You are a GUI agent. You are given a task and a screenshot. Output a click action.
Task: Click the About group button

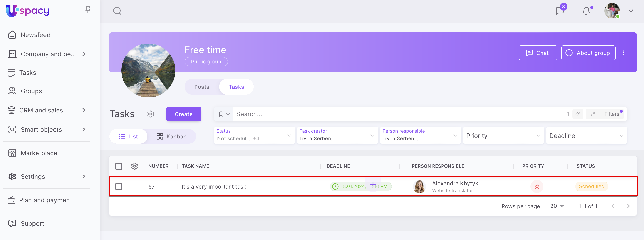588,53
